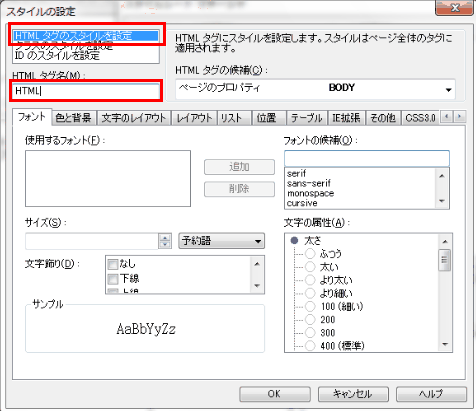The image size is (476, 411).
Task: Switch to the その他 tab
Action: pos(383,118)
